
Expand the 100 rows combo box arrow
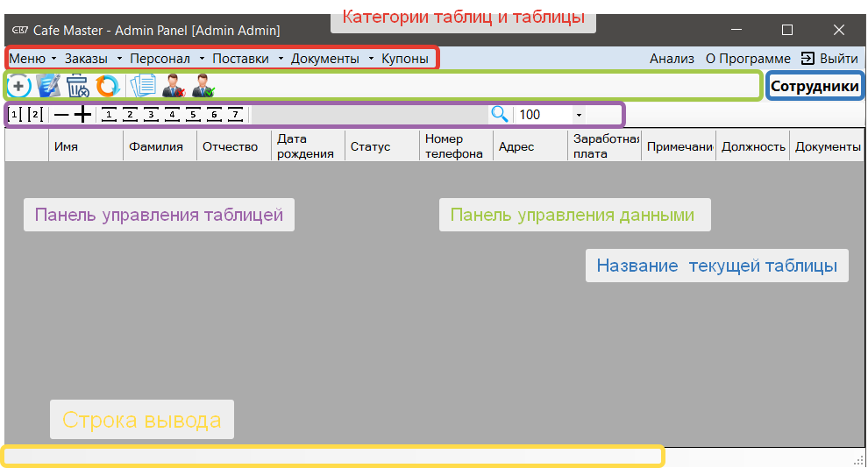click(579, 115)
